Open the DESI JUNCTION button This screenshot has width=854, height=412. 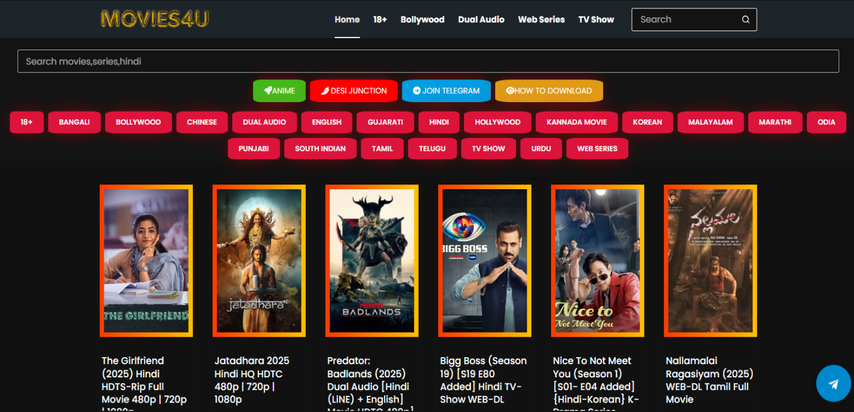pos(353,91)
